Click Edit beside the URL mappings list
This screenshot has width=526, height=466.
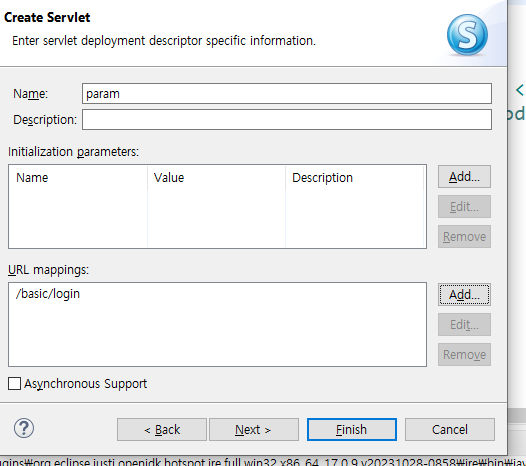pyautogui.click(x=464, y=325)
